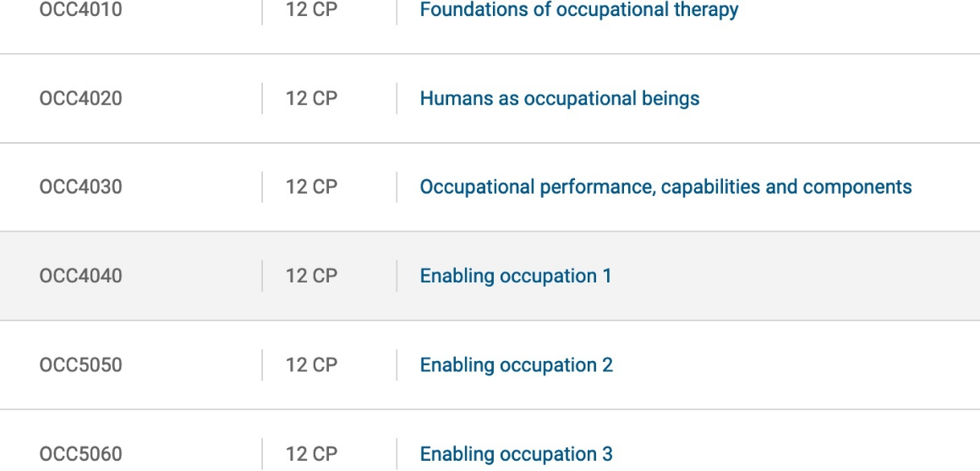Select the OCC4020 unit code
The height and width of the screenshot is (471, 980).
pos(80,98)
